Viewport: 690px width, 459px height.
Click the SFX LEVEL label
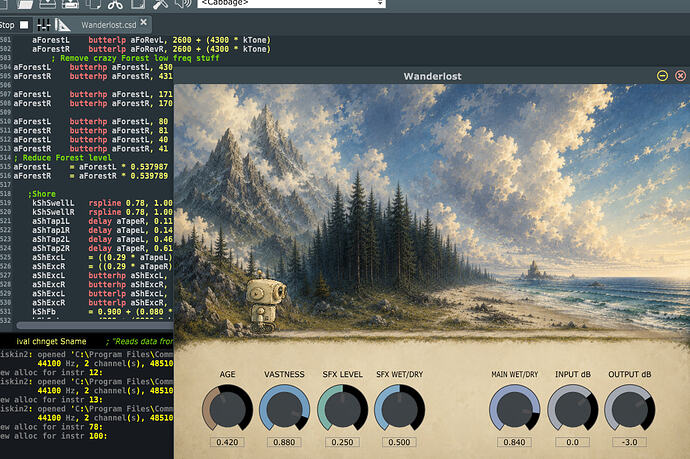pos(342,374)
